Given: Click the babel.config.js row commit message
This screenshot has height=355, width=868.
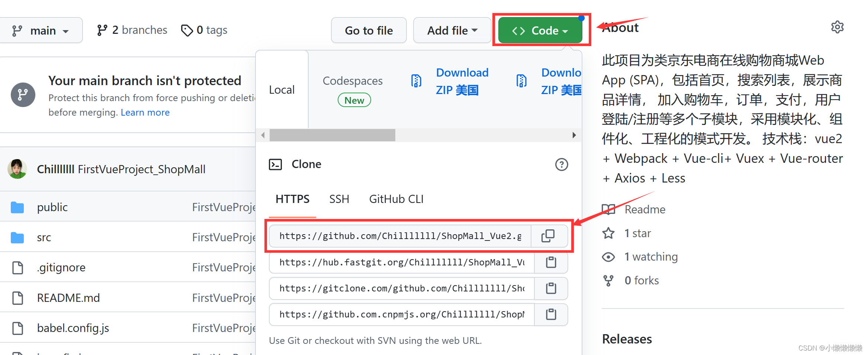Looking at the screenshot, I should (x=224, y=328).
